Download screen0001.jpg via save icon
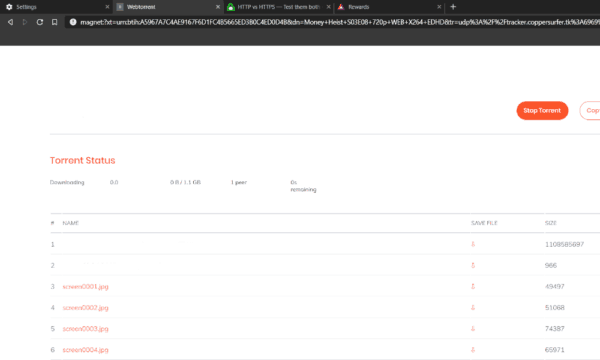Viewport: 600px width, 360px height. point(473,286)
